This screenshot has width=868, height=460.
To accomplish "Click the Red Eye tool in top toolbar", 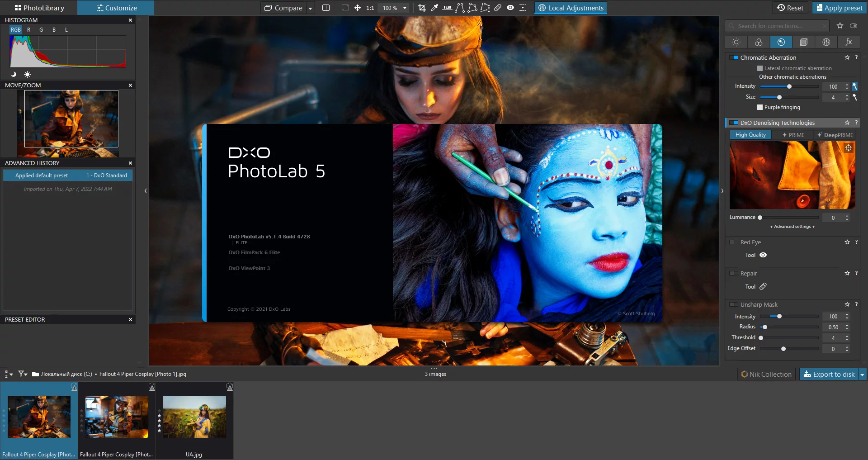I will pos(510,8).
